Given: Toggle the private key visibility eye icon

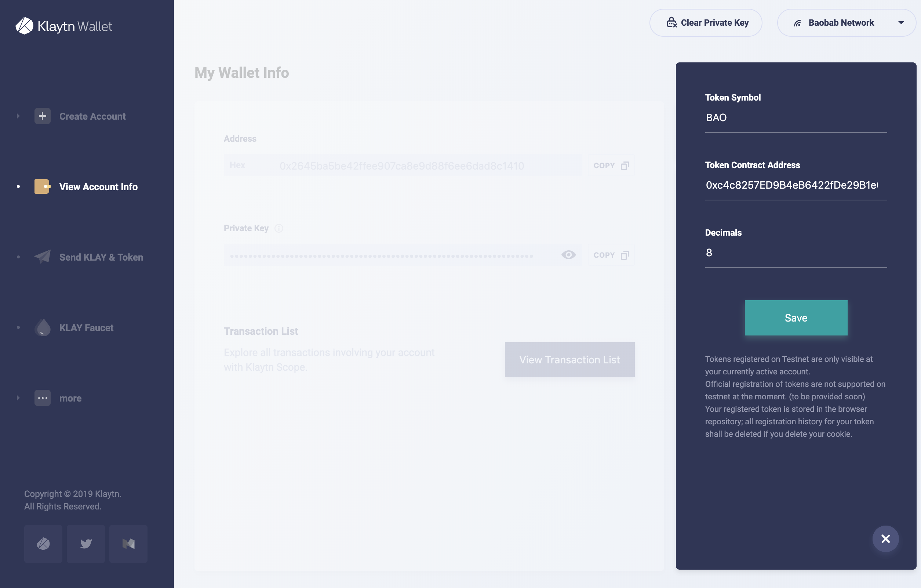Looking at the screenshot, I should [x=568, y=254].
